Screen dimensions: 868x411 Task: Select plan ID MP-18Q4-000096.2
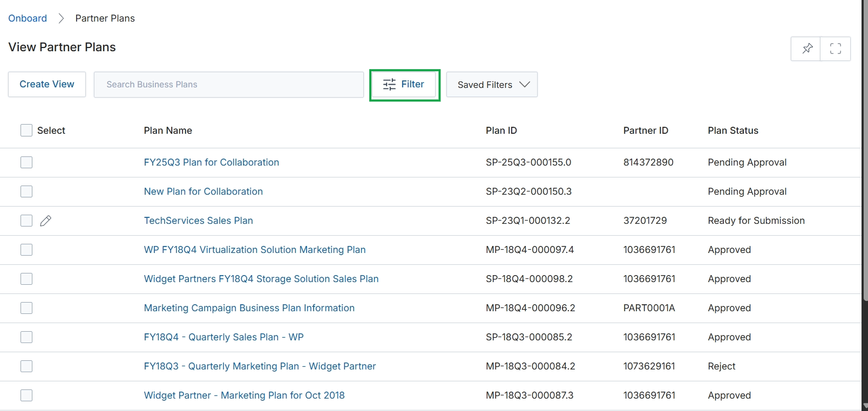(x=531, y=308)
